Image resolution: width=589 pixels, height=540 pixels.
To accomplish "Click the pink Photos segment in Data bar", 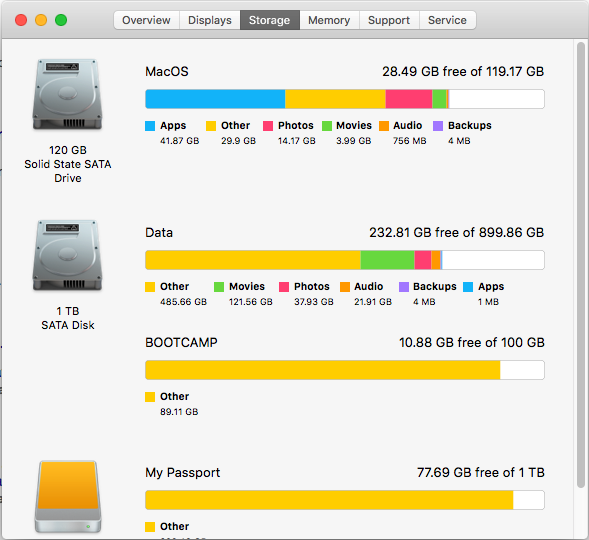I will coord(423,260).
